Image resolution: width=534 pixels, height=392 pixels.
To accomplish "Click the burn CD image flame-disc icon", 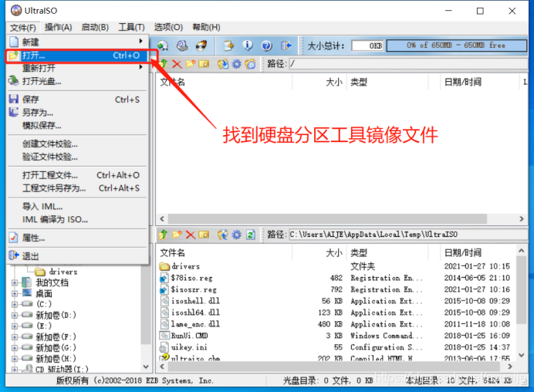I will 201,46.
